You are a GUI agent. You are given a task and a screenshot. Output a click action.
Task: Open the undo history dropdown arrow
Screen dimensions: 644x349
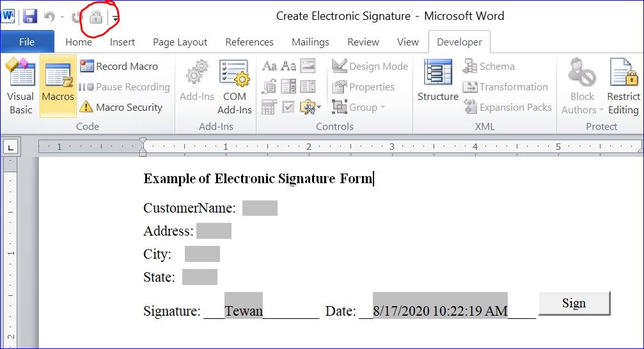pyautogui.click(x=63, y=17)
